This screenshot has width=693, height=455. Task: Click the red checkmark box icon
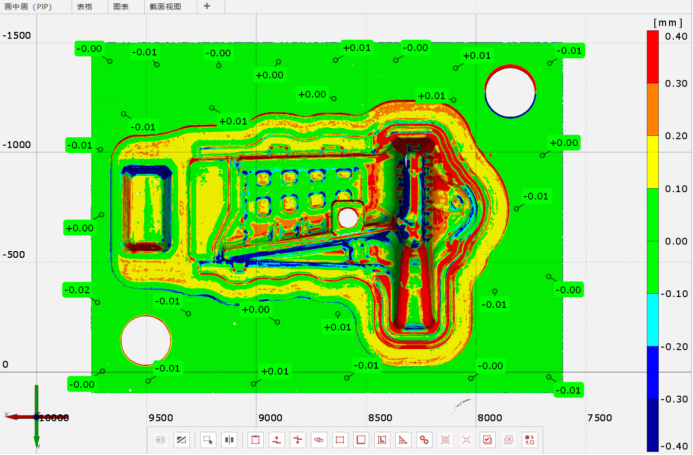click(x=487, y=439)
